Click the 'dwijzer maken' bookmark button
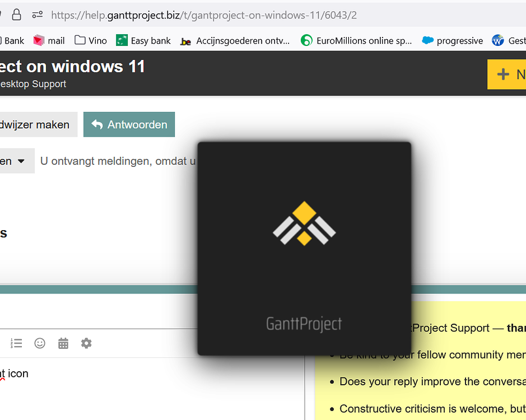This screenshot has height=420, width=526. [35, 124]
